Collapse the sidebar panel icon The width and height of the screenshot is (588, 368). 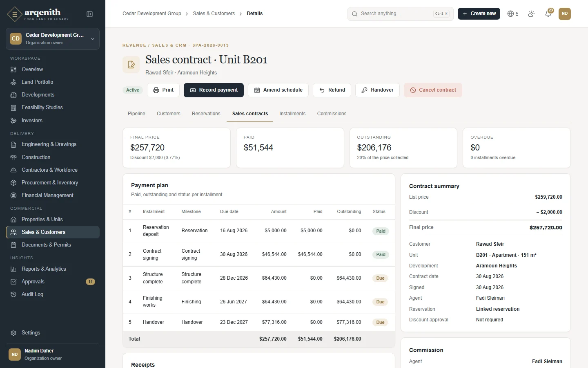90,14
